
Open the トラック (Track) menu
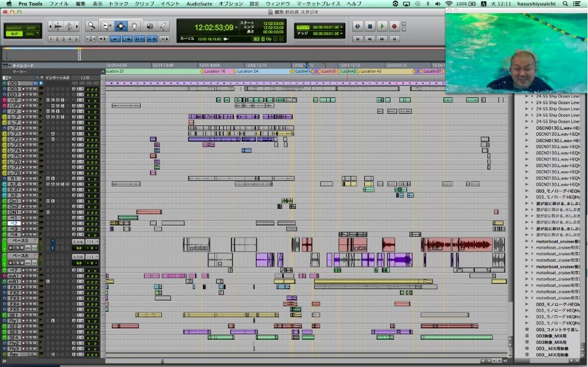pyautogui.click(x=118, y=4)
